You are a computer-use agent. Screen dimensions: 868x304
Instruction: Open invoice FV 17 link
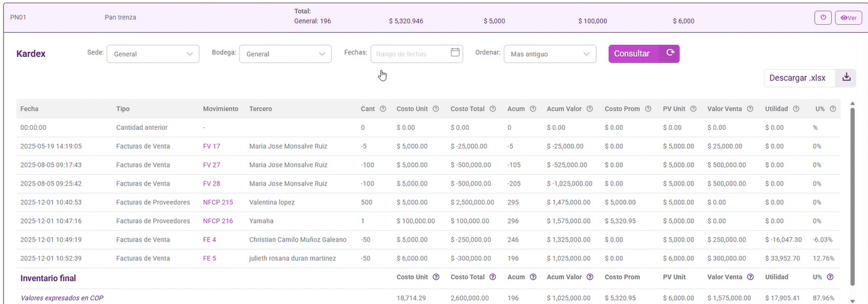(211, 146)
